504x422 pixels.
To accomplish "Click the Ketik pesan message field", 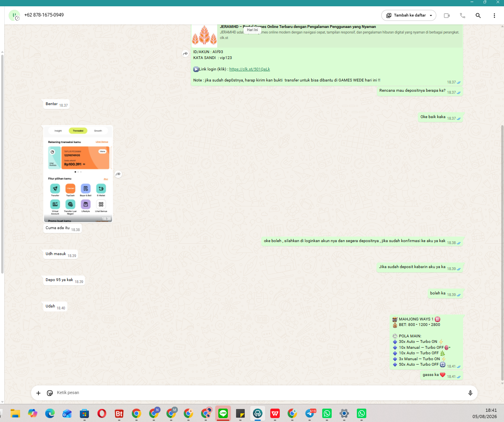I will (x=254, y=393).
